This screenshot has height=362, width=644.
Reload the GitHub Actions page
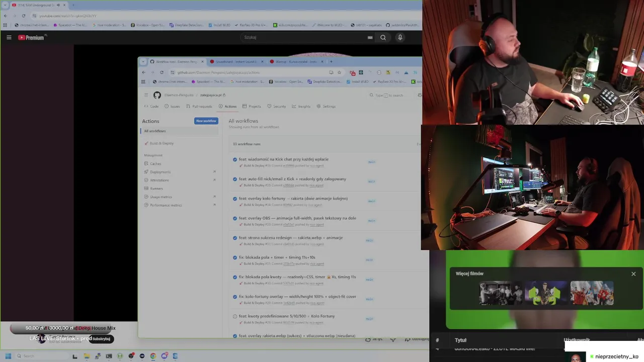pos(162,72)
